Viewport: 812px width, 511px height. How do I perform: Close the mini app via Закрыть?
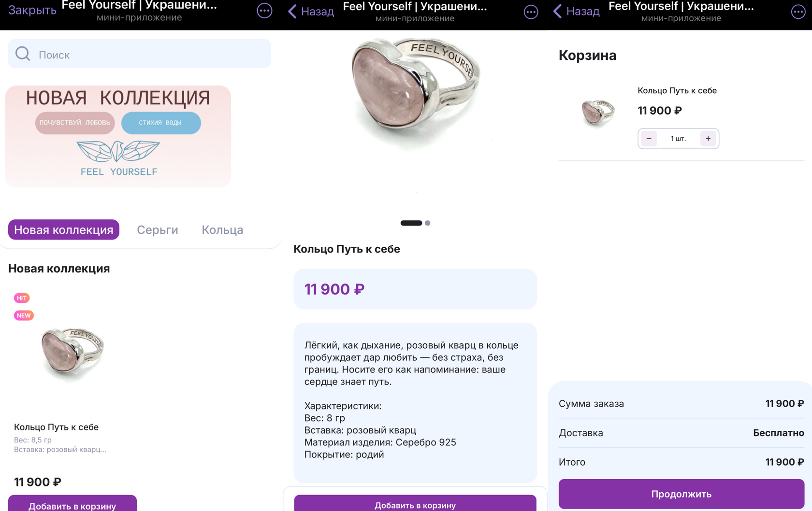32,10
